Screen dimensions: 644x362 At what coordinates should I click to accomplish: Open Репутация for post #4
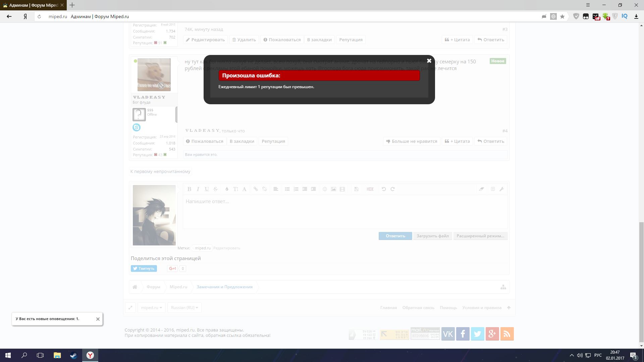coord(273,141)
